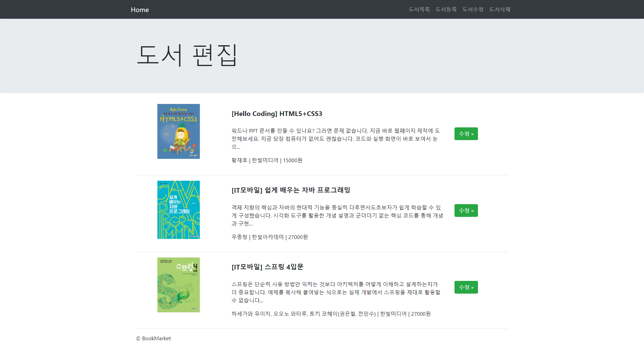Click the HTML5+CSS3 book cover image
Image resolution: width=644 pixels, height=362 pixels.
click(178, 131)
